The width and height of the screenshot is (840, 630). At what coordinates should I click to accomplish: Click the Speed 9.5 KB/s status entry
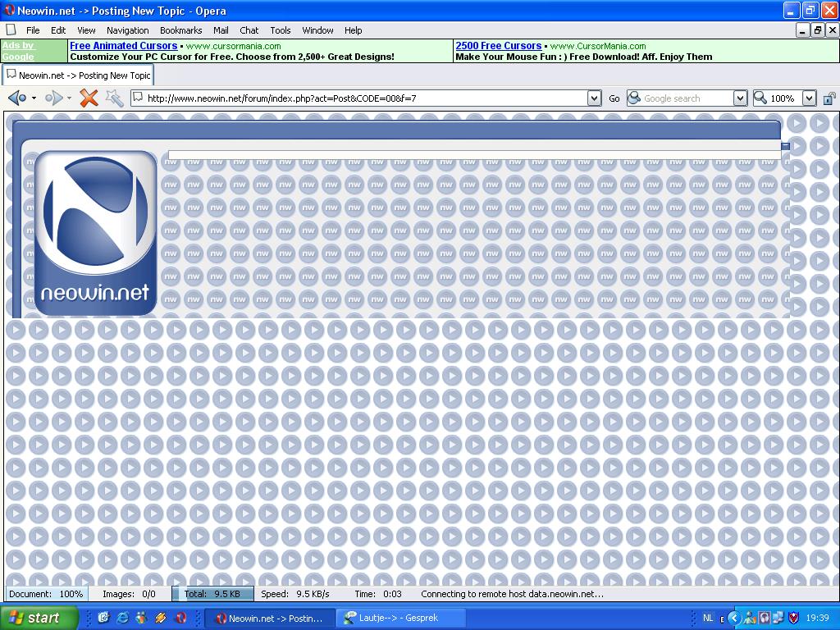click(x=295, y=594)
